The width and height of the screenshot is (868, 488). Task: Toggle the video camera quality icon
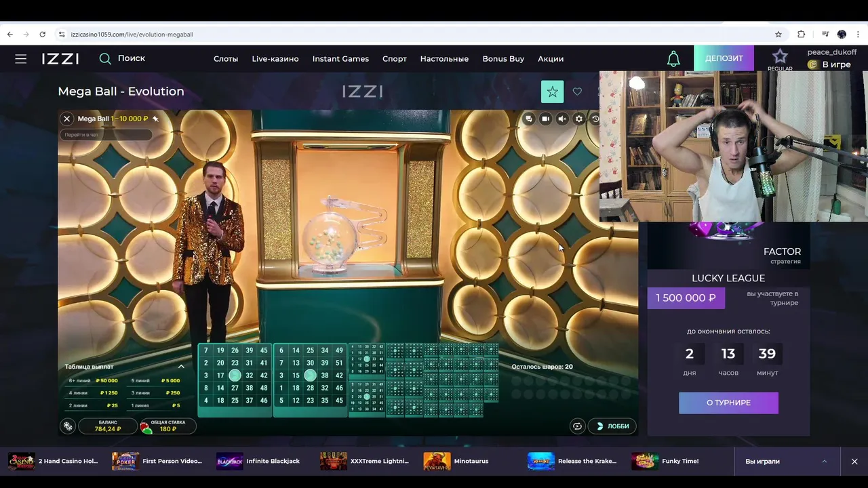[x=545, y=119]
